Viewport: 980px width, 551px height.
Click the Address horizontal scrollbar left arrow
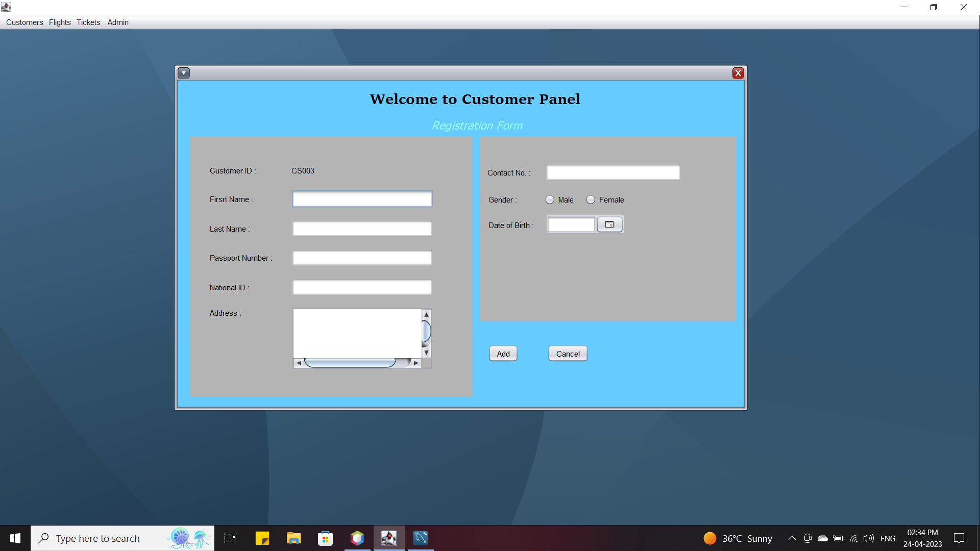click(x=299, y=363)
